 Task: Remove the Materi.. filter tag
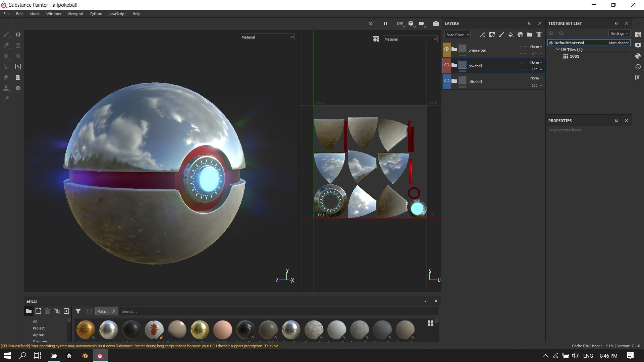pyautogui.click(x=114, y=311)
